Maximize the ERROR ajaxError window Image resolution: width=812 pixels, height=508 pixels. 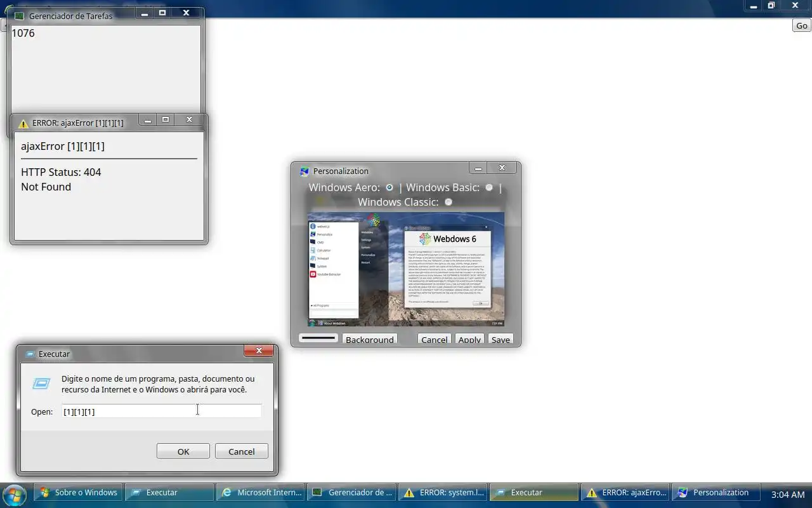166,119
